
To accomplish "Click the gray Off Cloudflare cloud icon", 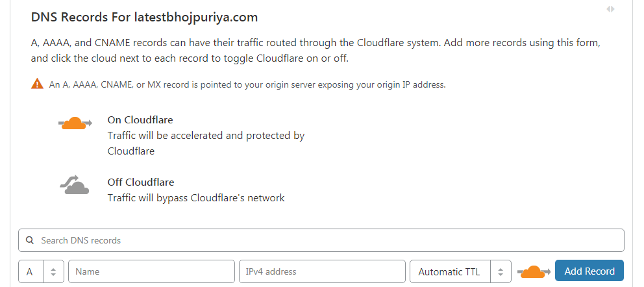I will tap(75, 185).
